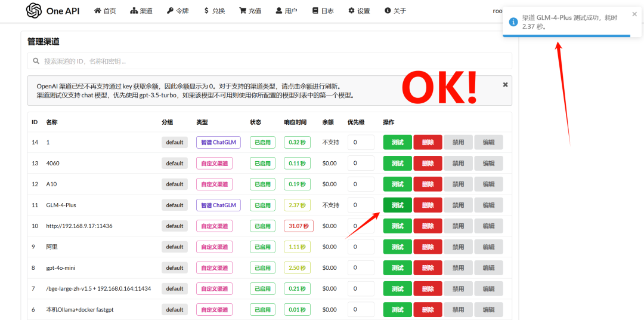The width and height of the screenshot is (644, 320).
Task: Open the 充值 top-up menu item
Action: tap(250, 11)
